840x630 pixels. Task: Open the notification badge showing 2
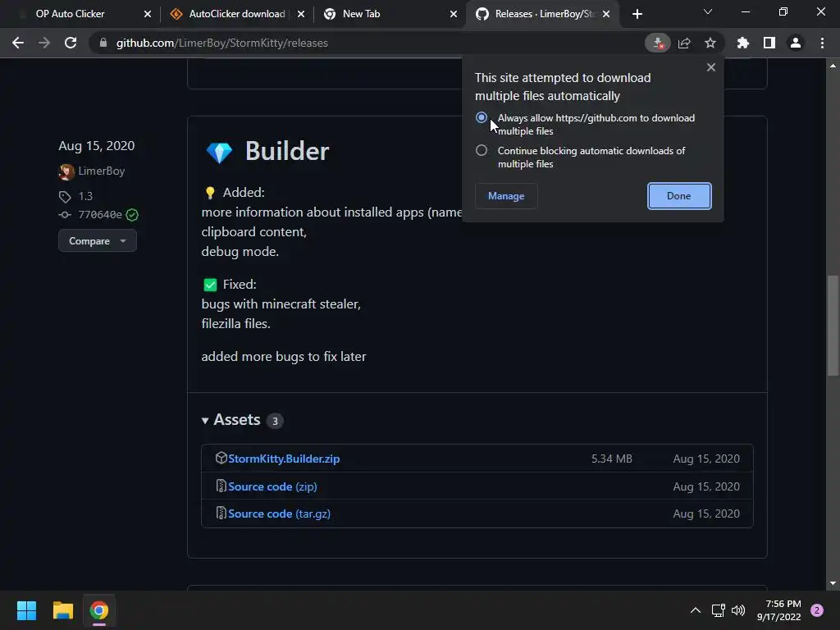tap(817, 610)
